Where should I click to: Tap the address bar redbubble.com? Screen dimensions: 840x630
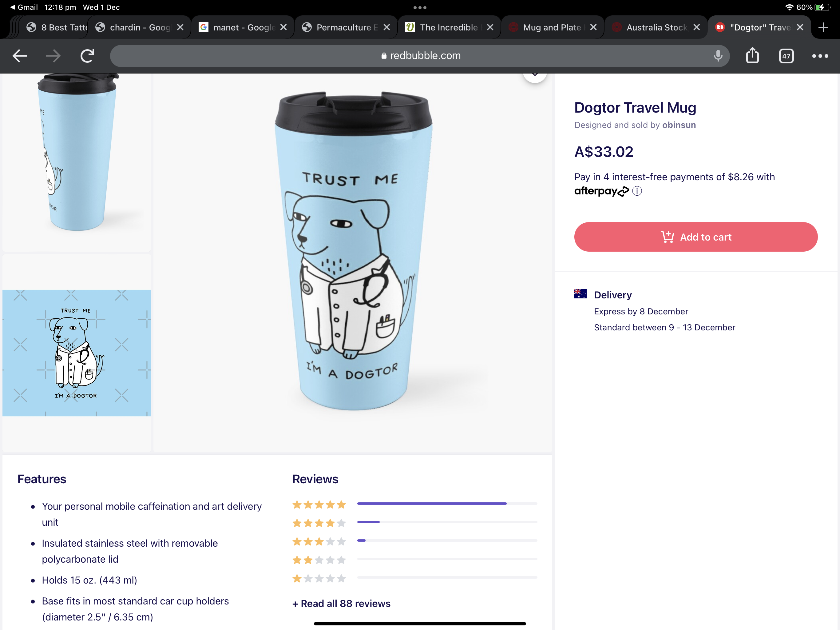[420, 56]
